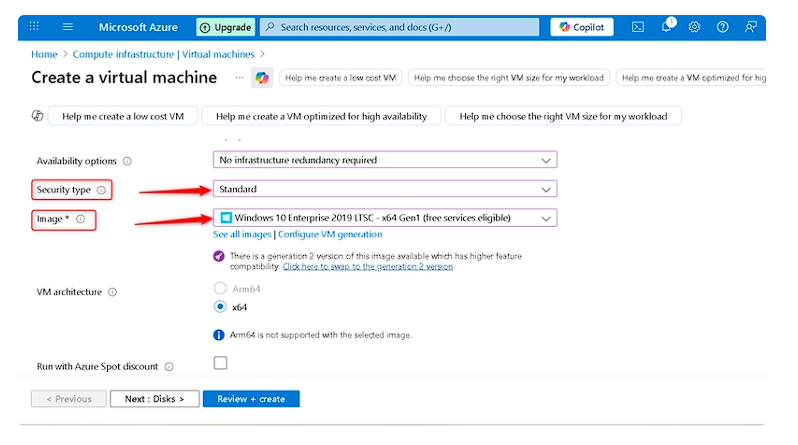
Task: Click the chevron after the Virtual machines breadcrumb
Action: point(263,54)
